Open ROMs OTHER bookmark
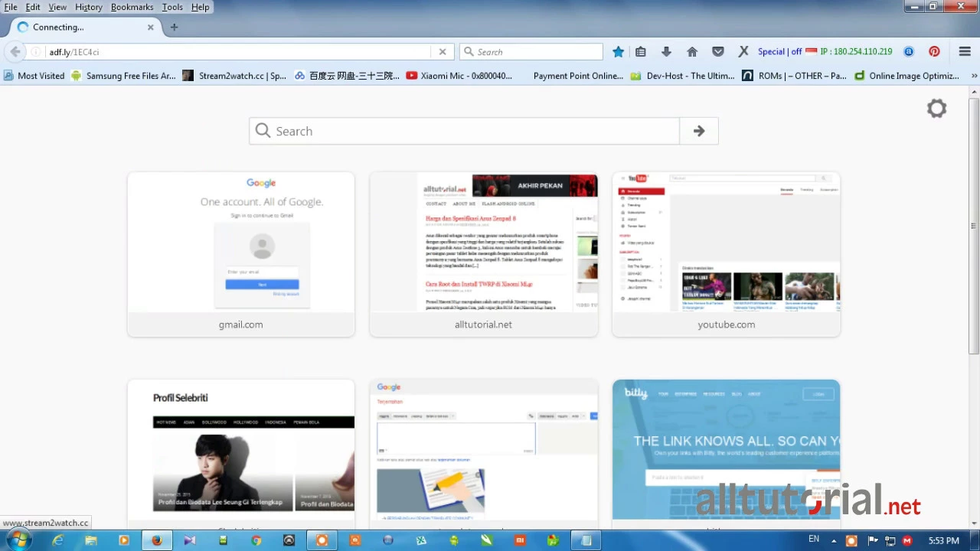Screen dimensions: 980x551 (x=795, y=76)
